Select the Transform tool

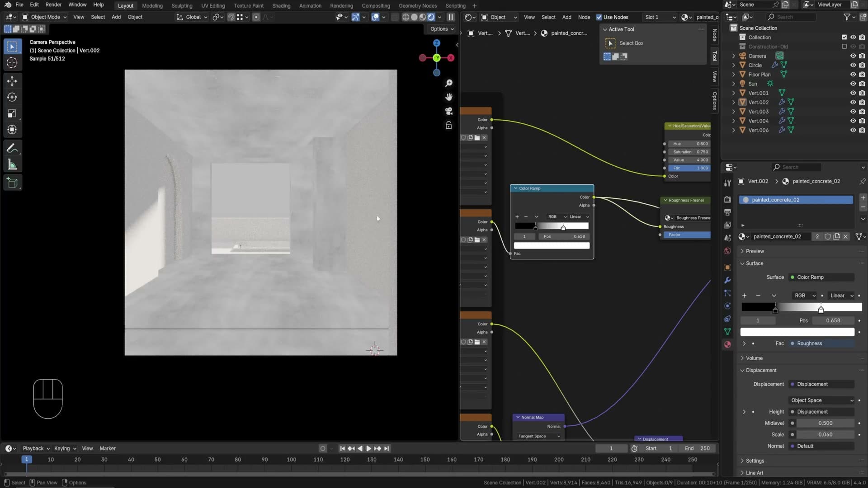12,130
